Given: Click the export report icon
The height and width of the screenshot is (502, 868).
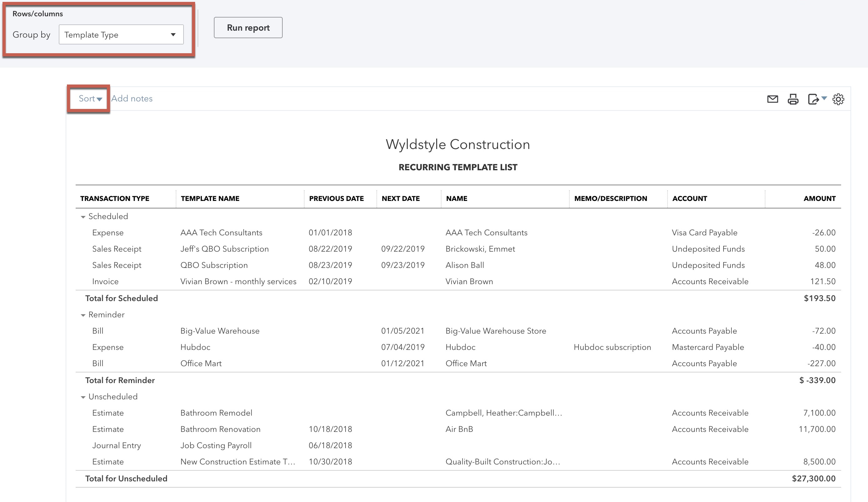Looking at the screenshot, I should pyautogui.click(x=813, y=99).
